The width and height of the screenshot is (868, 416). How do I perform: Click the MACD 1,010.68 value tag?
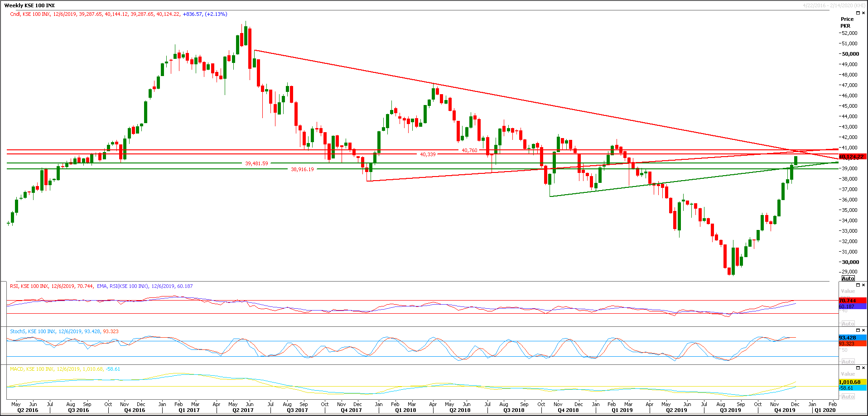(852, 382)
